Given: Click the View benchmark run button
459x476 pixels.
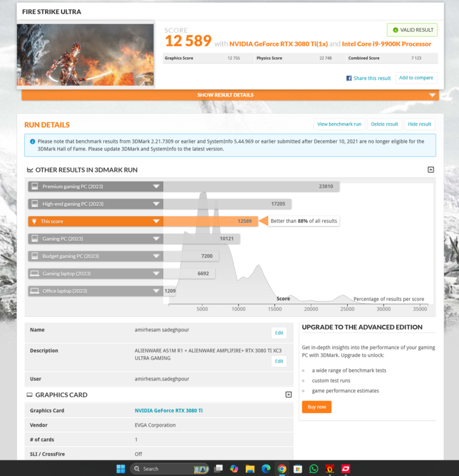Looking at the screenshot, I should point(339,124).
